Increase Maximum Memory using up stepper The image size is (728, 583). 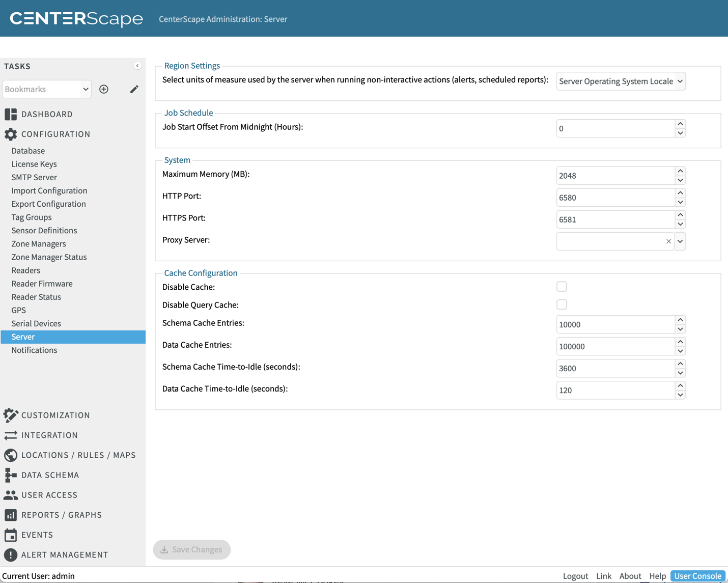pyautogui.click(x=680, y=171)
